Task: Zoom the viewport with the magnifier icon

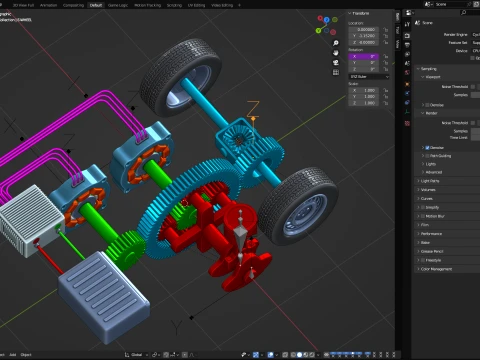Action: (x=336, y=43)
